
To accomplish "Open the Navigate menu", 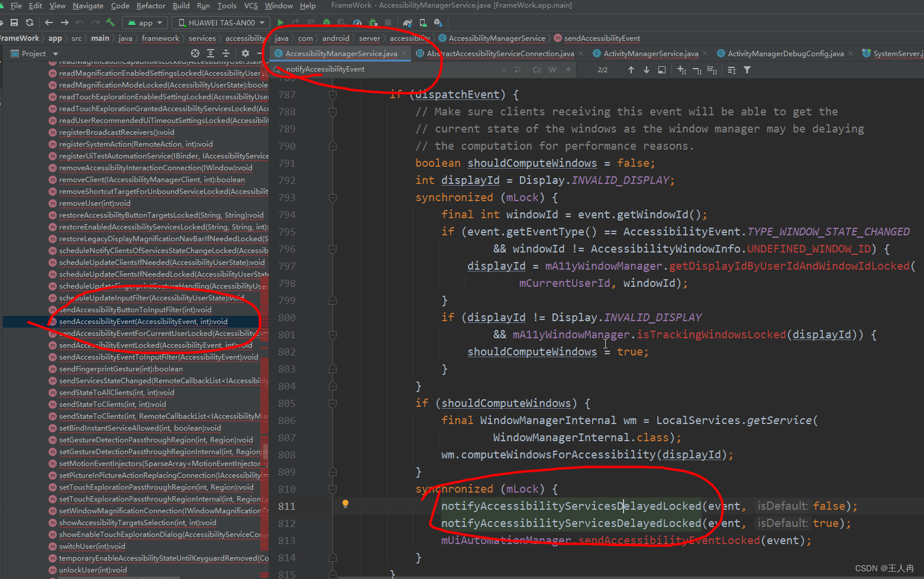I will coord(88,5).
